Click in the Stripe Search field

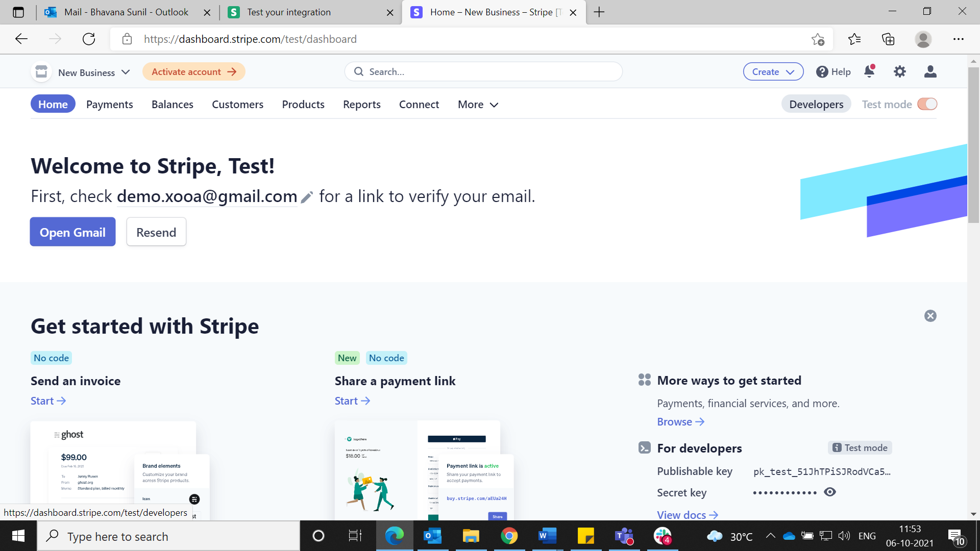pyautogui.click(x=483, y=72)
